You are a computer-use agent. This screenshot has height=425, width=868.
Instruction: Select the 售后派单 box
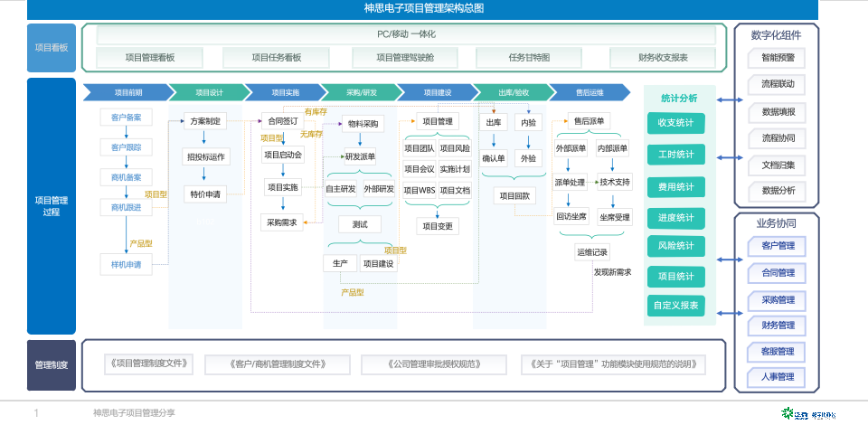point(589,120)
